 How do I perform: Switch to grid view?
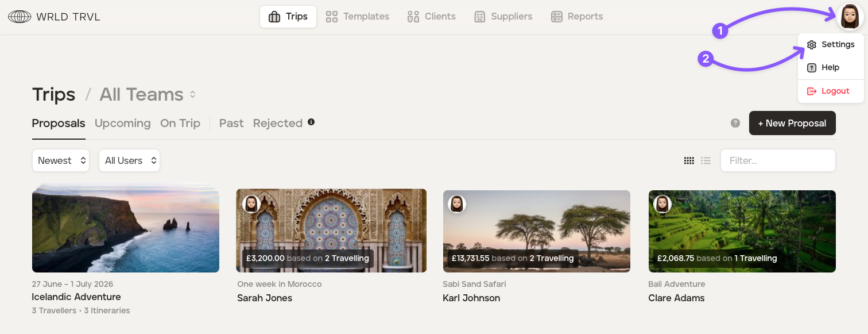click(x=689, y=160)
